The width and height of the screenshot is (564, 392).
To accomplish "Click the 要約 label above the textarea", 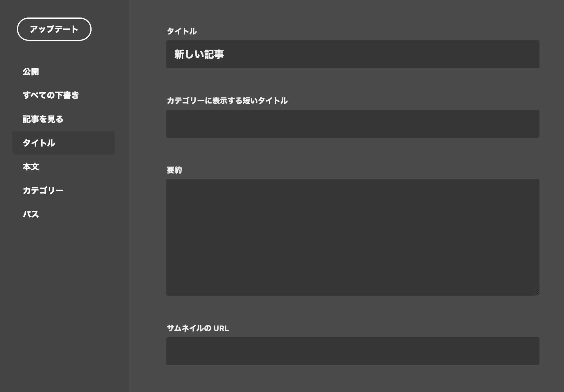I will [x=174, y=170].
